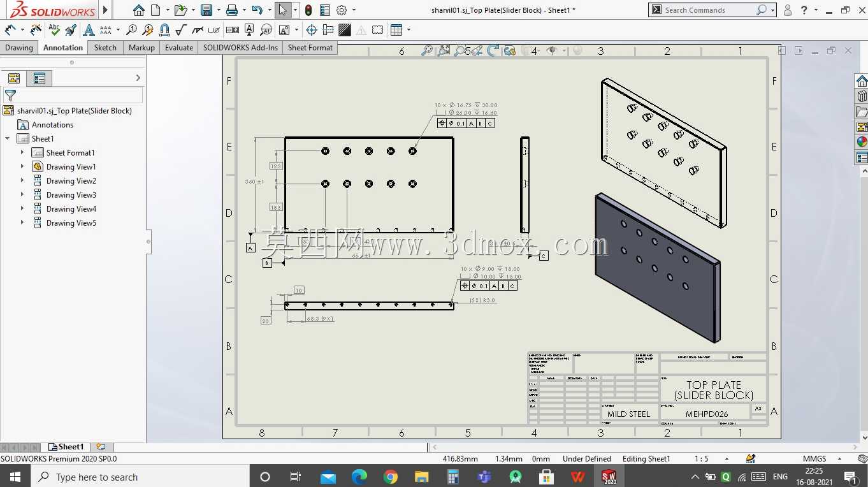Screen dimensions: 868x487
Task: Select the Sheet1 tab at bottom
Action: 67,447
